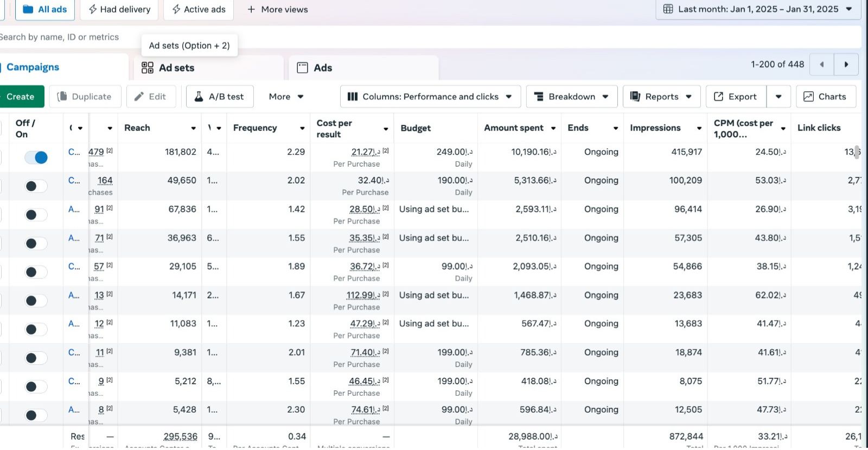Click the lightning icon in Active ads

point(176,9)
